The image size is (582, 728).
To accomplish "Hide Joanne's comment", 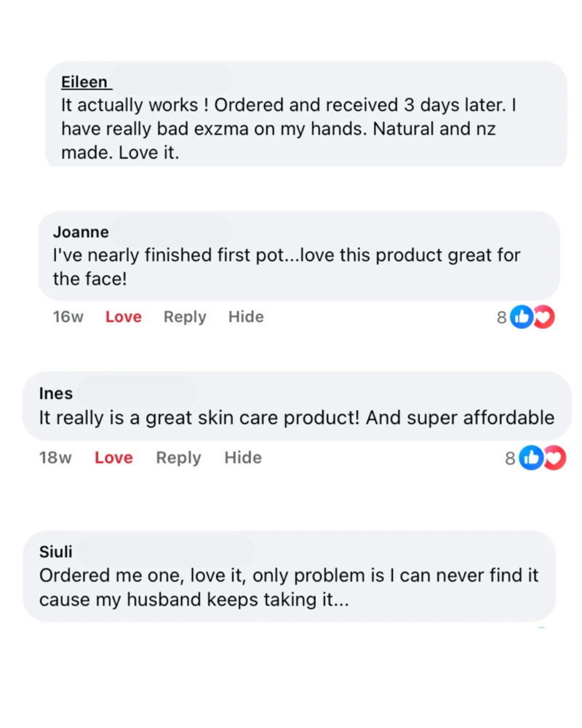I will tap(245, 317).
